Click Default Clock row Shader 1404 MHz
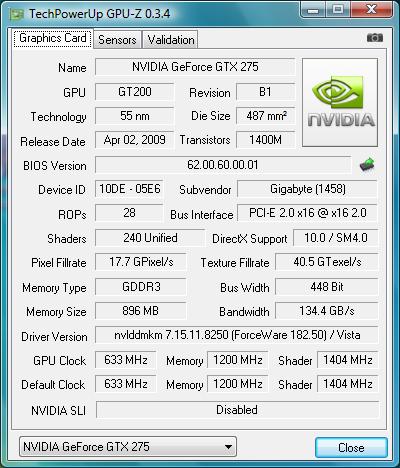400x468 pixels. 348,384
